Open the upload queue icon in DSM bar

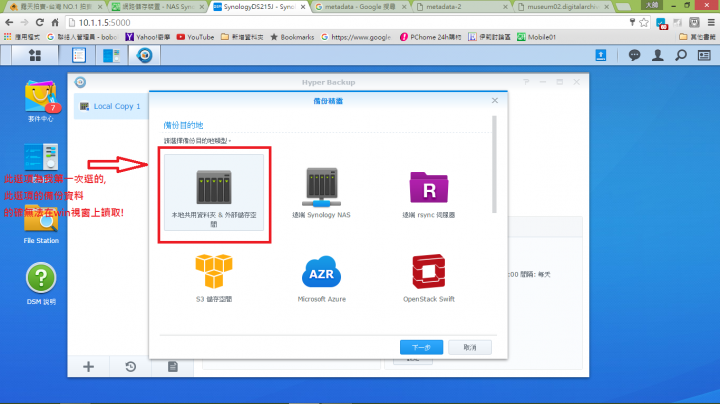tap(601, 56)
